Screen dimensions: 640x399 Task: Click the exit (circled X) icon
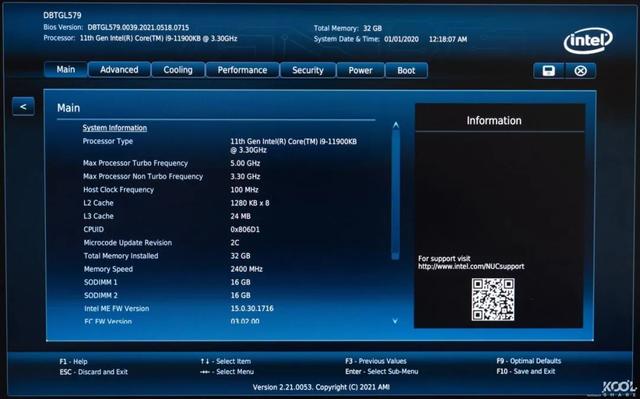pos(580,71)
